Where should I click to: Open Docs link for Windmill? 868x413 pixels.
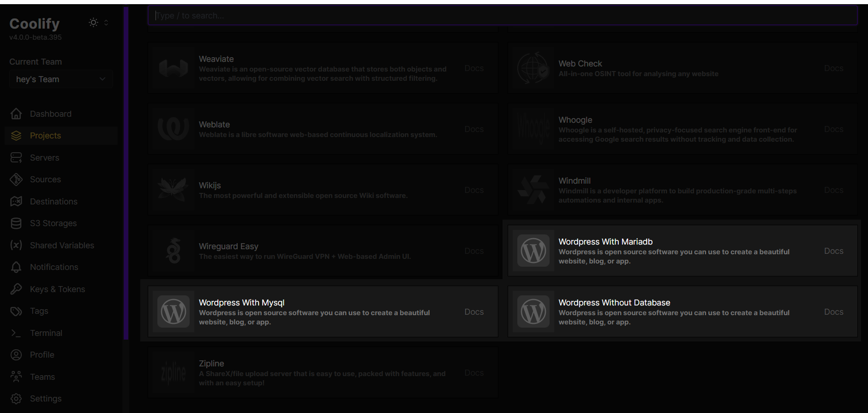(x=834, y=190)
